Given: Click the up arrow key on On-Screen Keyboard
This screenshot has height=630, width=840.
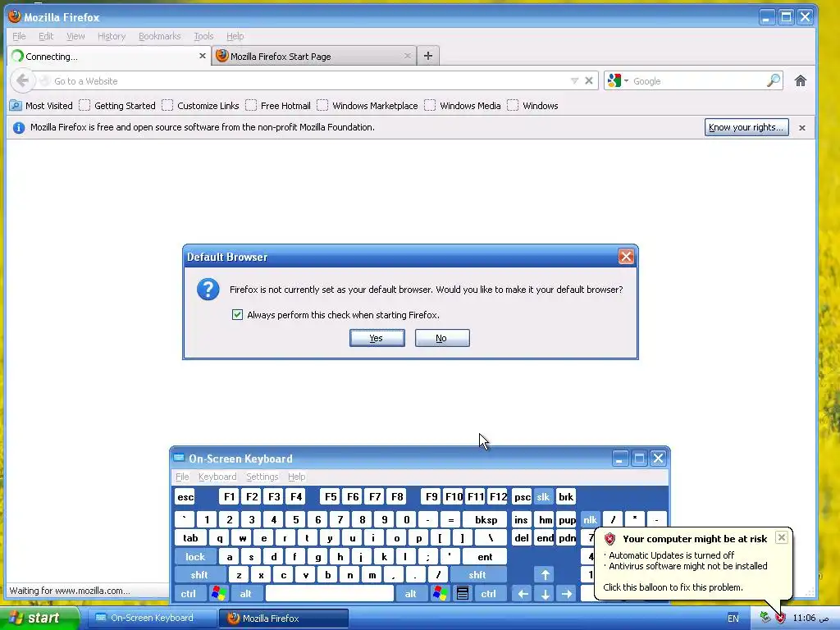Looking at the screenshot, I should pos(545,575).
